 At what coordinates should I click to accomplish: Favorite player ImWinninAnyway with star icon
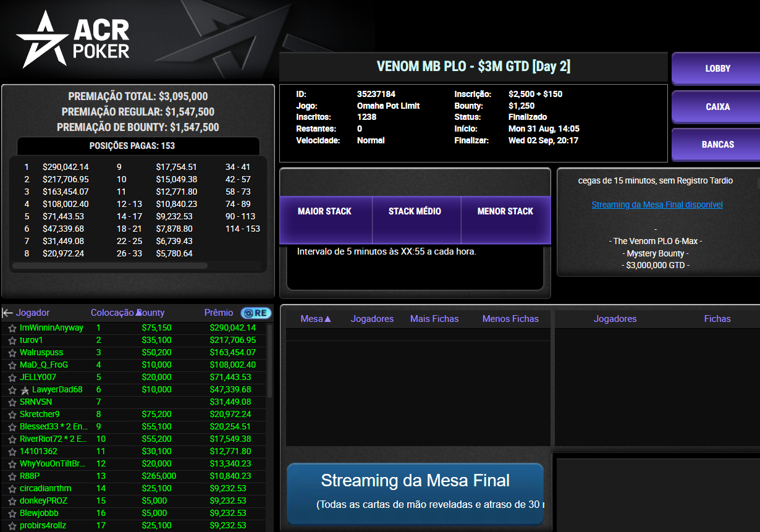pos(12,328)
